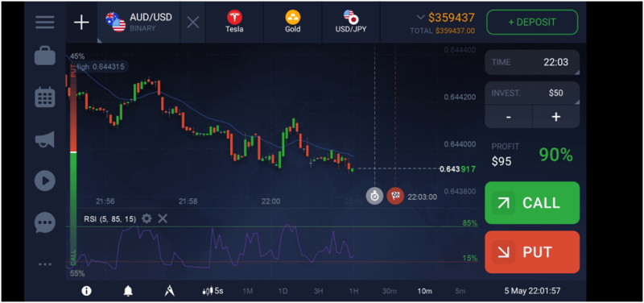Select the 3H chart range

tap(319, 291)
